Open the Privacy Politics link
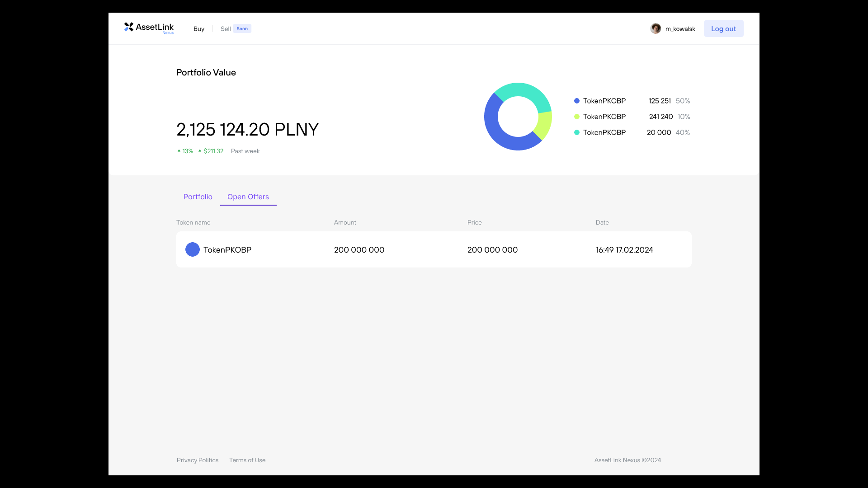The width and height of the screenshot is (868, 488). click(198, 460)
